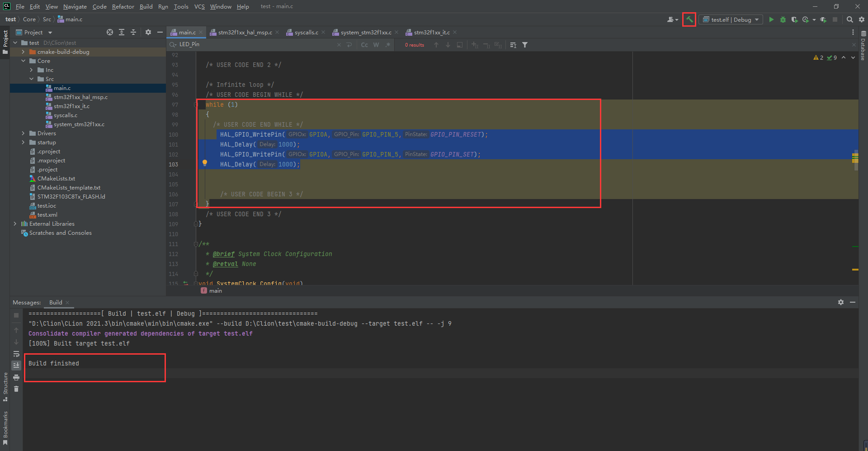The width and height of the screenshot is (868, 451).
Task: Hide the Project tool window
Action: point(160,32)
